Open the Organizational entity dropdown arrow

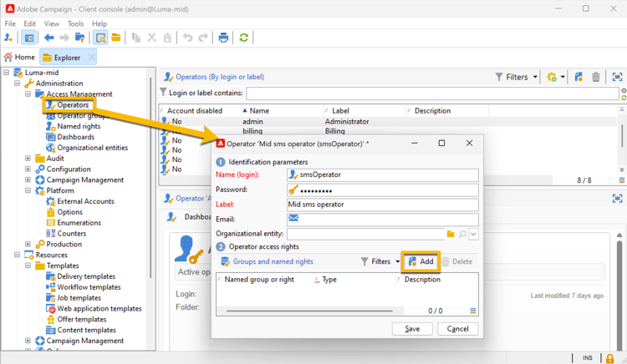pyautogui.click(x=473, y=234)
